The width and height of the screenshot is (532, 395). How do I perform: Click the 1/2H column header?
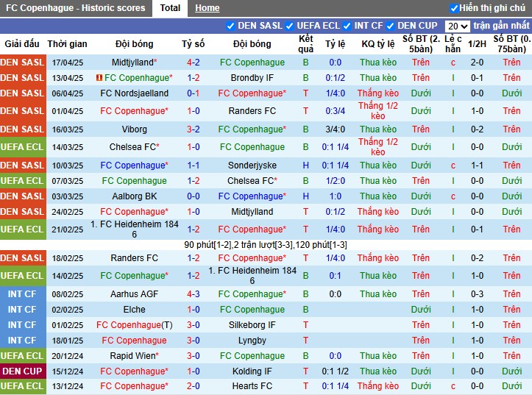coord(477,44)
